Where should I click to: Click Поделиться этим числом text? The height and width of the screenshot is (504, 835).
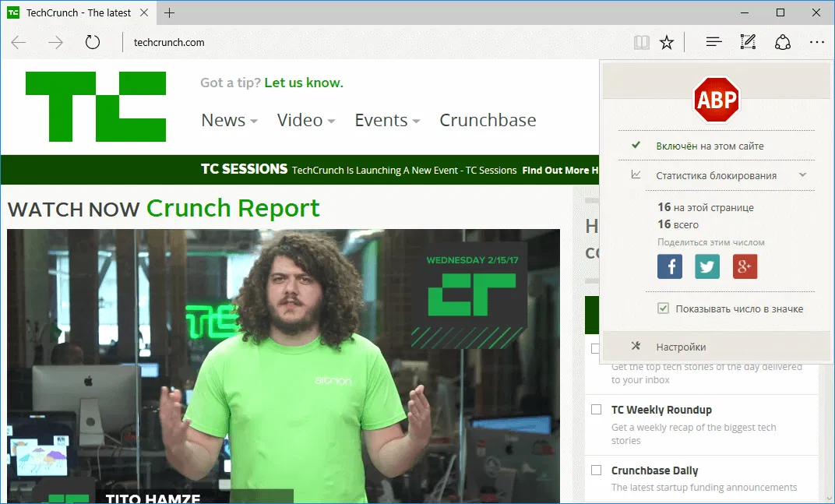click(711, 242)
